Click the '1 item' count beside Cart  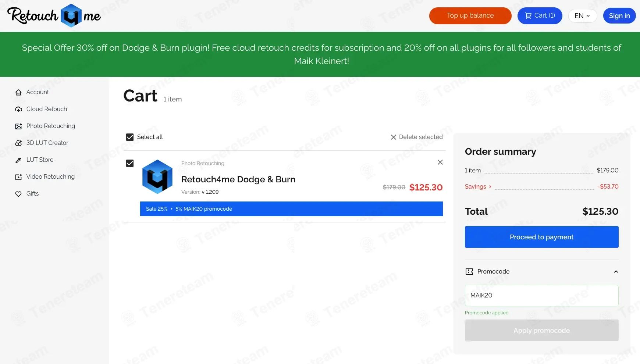(173, 99)
